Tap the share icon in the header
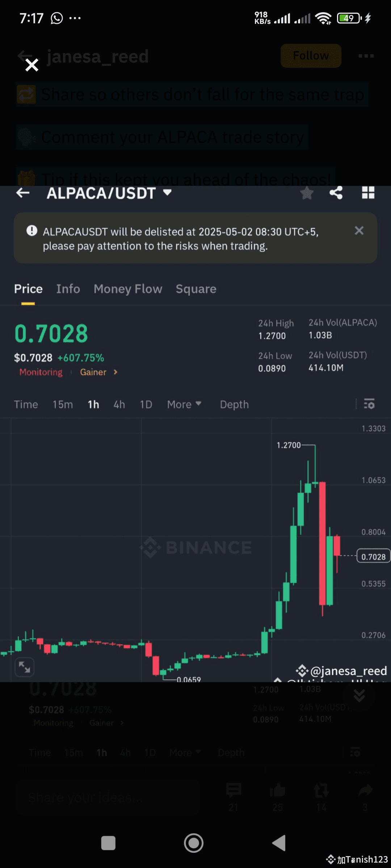The width and height of the screenshot is (391, 868). tap(336, 193)
